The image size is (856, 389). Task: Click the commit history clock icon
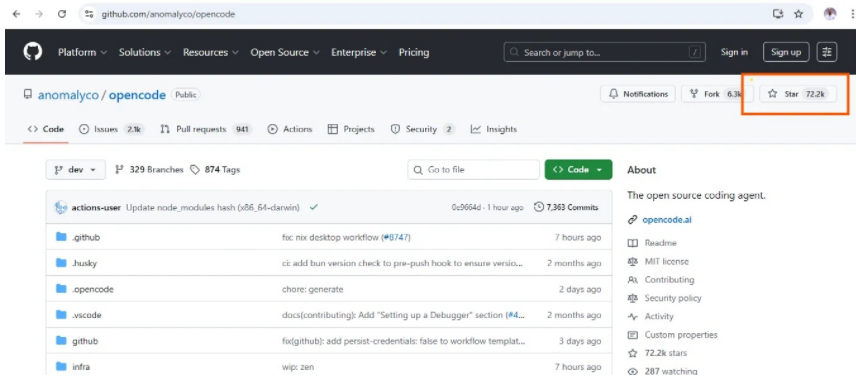click(x=539, y=207)
